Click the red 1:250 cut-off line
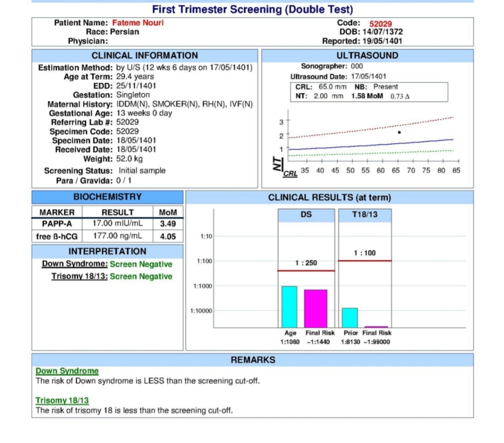The image size is (504, 443). (306, 270)
